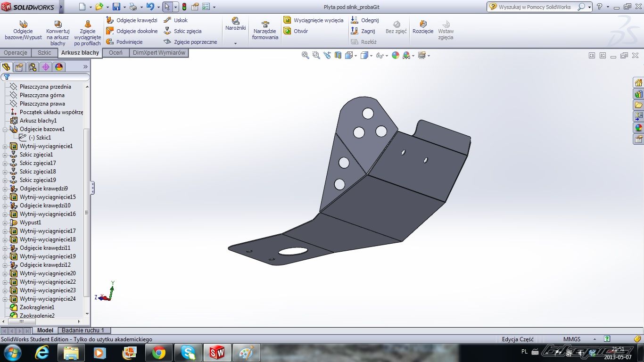Select Zaokrąglenie1 in the tree
The image size is (644, 362).
pyautogui.click(x=37, y=307)
